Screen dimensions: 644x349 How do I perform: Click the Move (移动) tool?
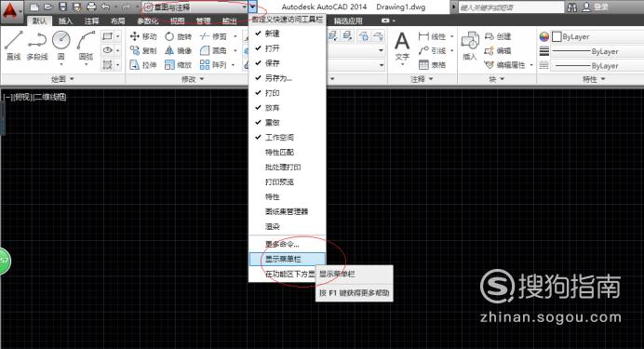[143, 36]
